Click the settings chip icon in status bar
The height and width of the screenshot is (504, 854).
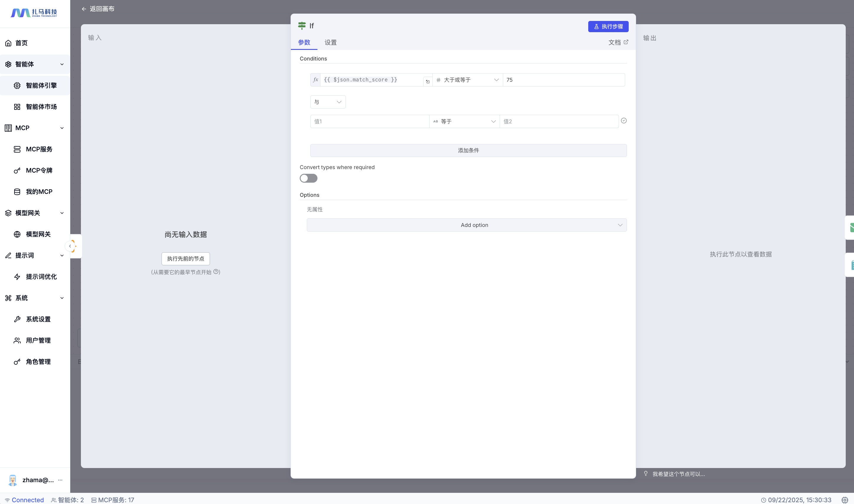tap(845, 500)
